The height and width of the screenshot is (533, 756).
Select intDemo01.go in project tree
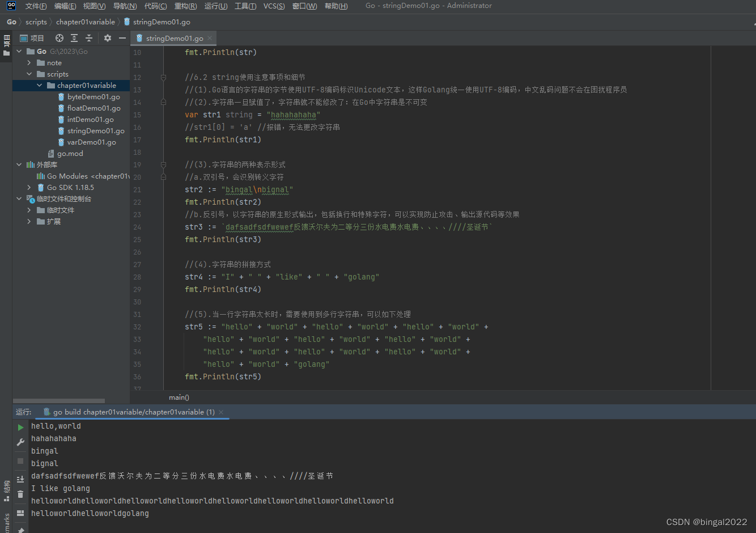(x=90, y=120)
